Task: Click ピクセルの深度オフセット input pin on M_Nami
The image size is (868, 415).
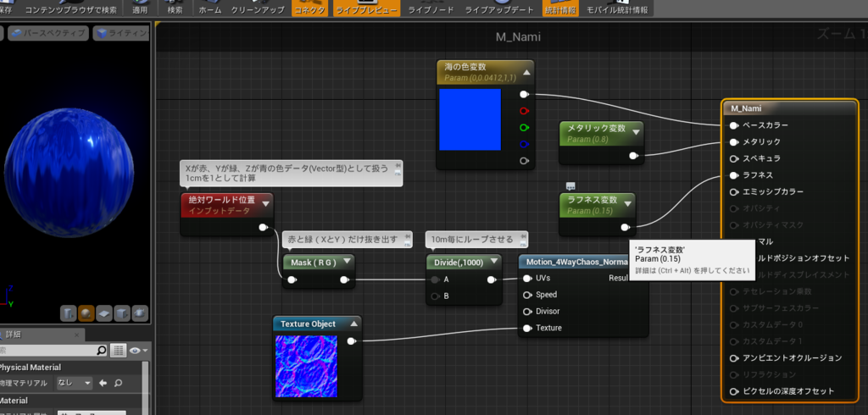Action: pos(734,391)
